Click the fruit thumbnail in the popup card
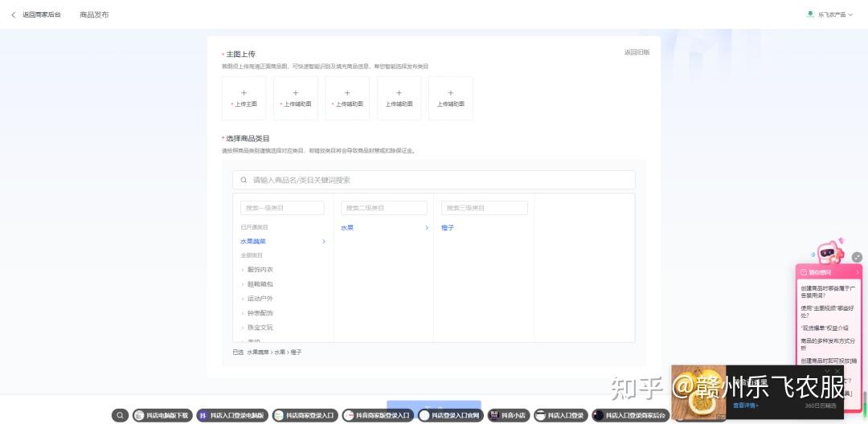The height and width of the screenshot is (424, 868). click(x=698, y=393)
